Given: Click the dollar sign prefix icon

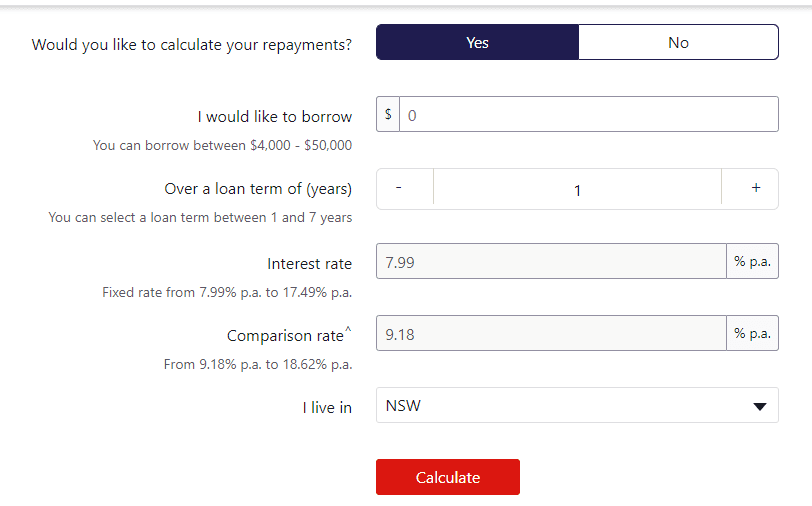Looking at the screenshot, I should 388,114.
